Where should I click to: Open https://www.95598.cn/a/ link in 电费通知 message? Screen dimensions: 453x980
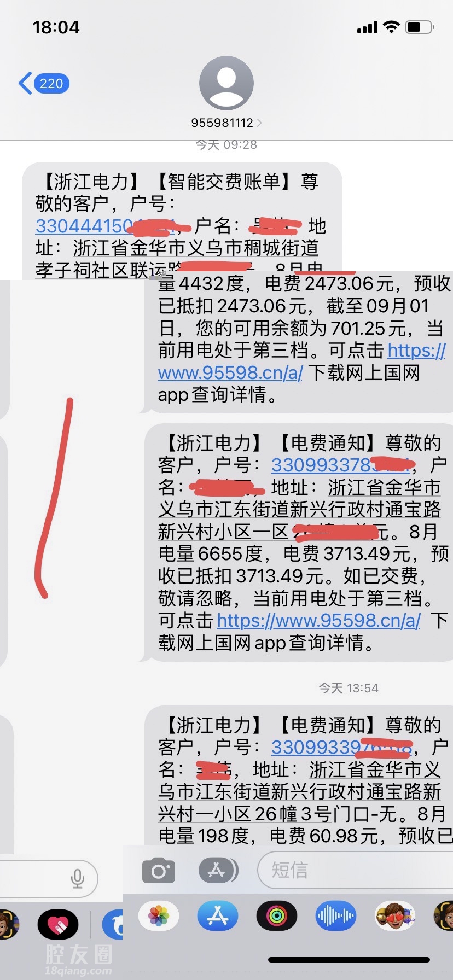[x=319, y=620]
